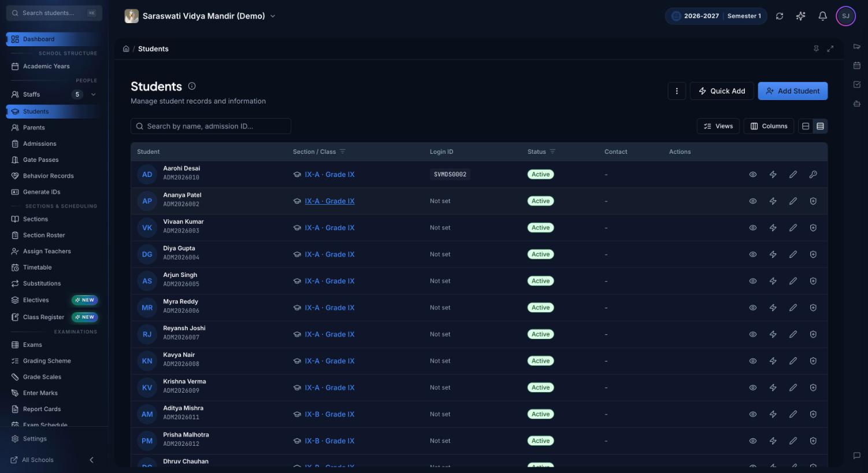
Task: Expand the Staffs sidebar submenu
Action: [x=94, y=94]
